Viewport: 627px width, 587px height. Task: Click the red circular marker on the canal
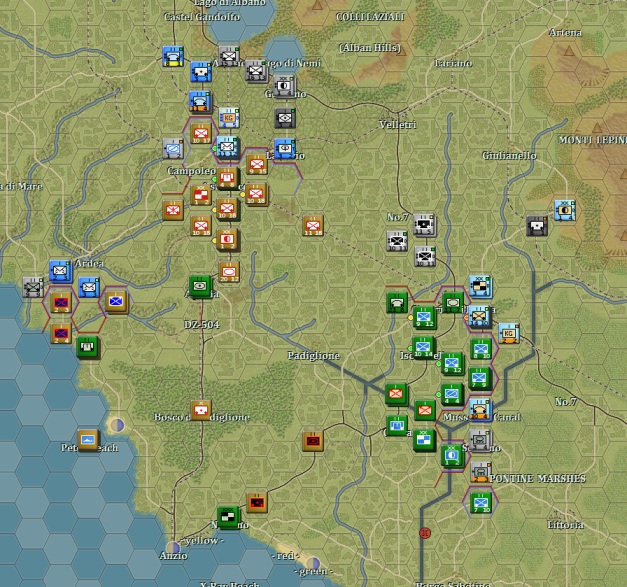point(425,533)
